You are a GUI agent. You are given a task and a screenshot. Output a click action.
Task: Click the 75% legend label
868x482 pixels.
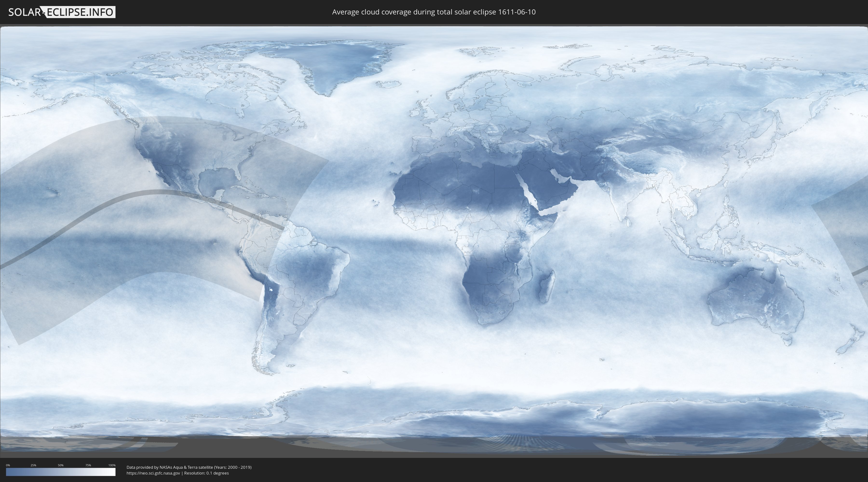pyautogui.click(x=88, y=465)
